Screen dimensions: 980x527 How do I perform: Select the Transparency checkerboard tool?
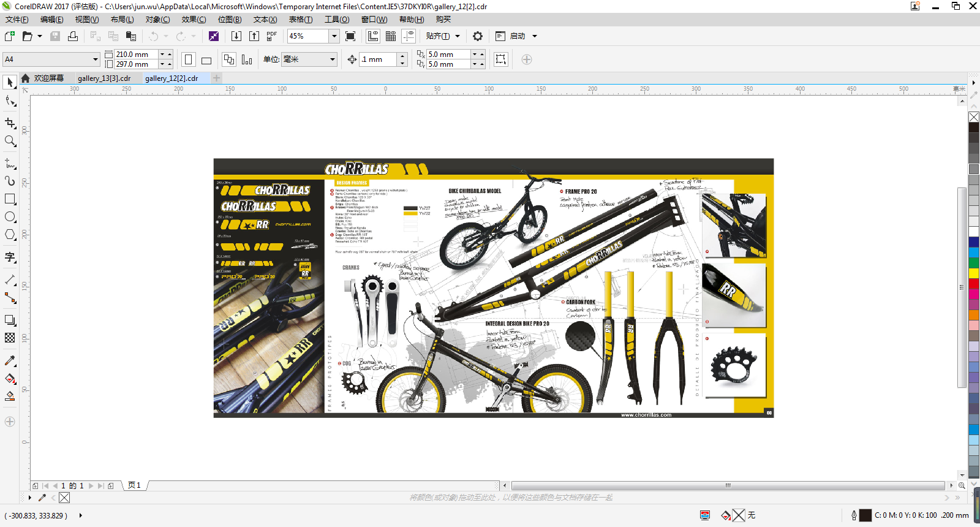click(x=10, y=338)
